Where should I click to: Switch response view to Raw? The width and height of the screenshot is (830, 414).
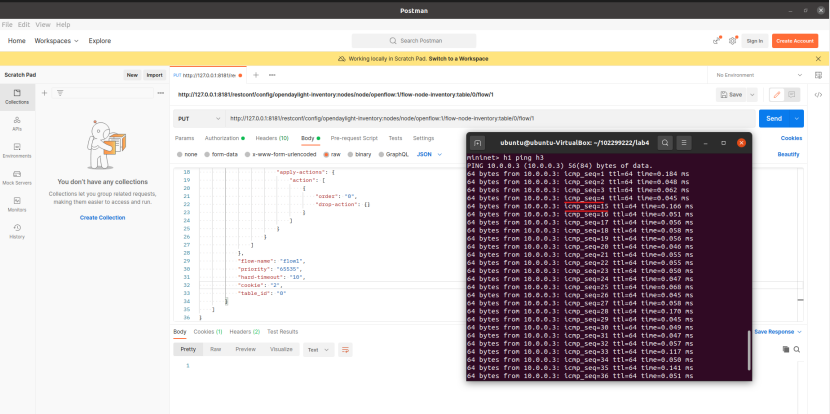coord(215,349)
